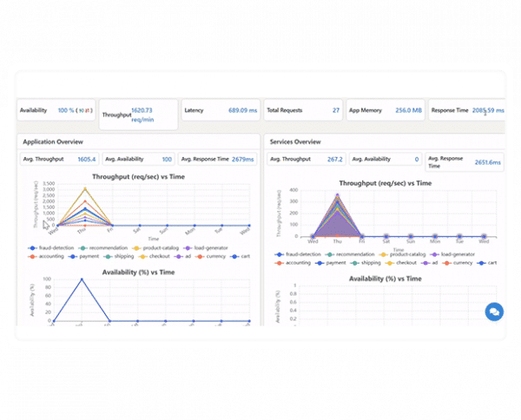
Task: Click Avg. Response Time 2679ms box
Action: coord(217,159)
